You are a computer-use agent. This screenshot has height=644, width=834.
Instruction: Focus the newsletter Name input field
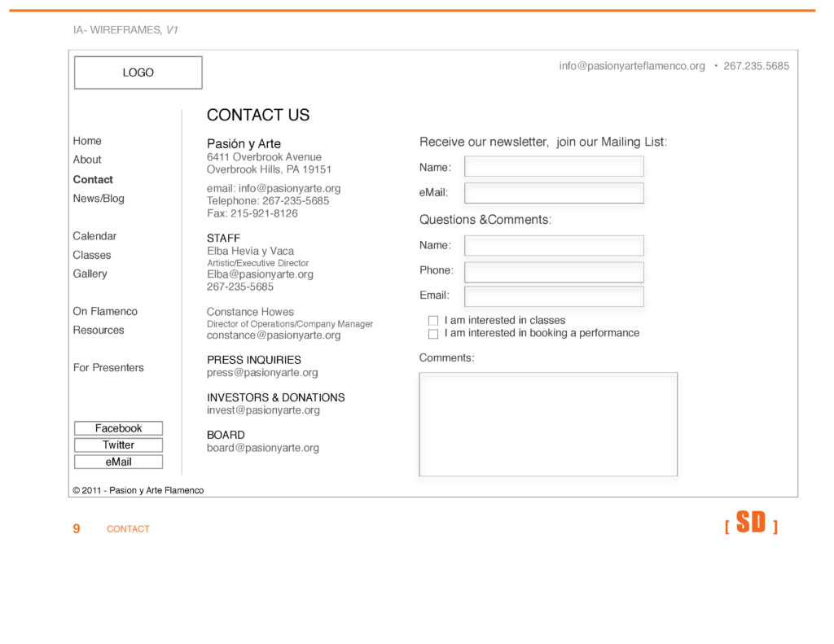[554, 167]
